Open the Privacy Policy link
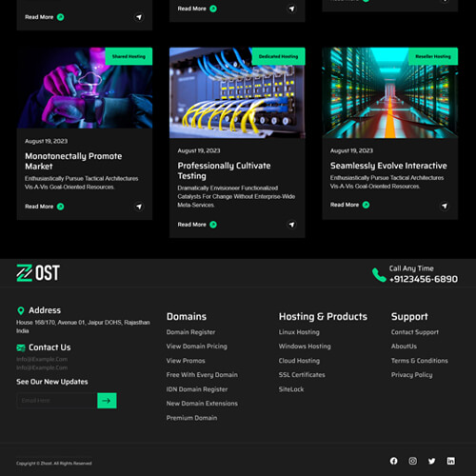 tap(411, 375)
